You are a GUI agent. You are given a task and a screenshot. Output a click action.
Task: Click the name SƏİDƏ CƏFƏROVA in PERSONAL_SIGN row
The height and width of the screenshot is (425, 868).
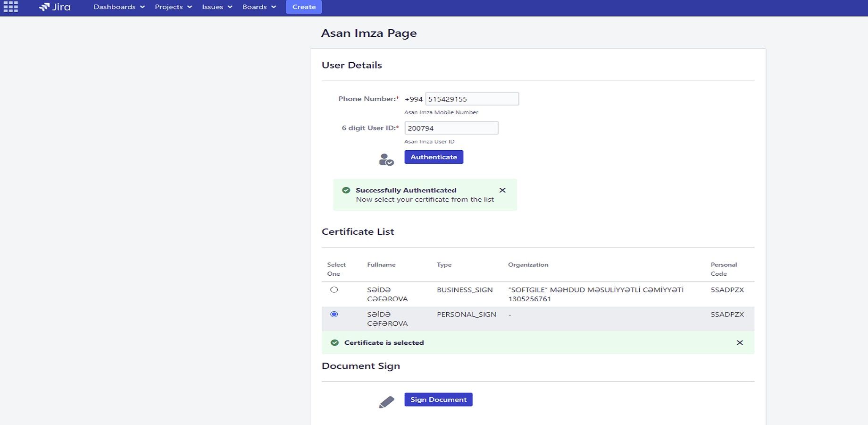(x=387, y=319)
